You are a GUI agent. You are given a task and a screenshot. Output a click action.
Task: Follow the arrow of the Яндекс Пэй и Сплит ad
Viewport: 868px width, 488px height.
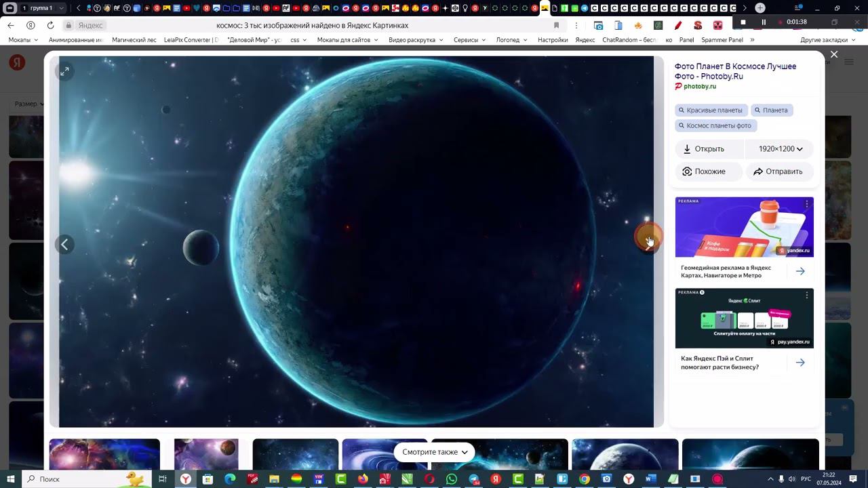point(800,363)
